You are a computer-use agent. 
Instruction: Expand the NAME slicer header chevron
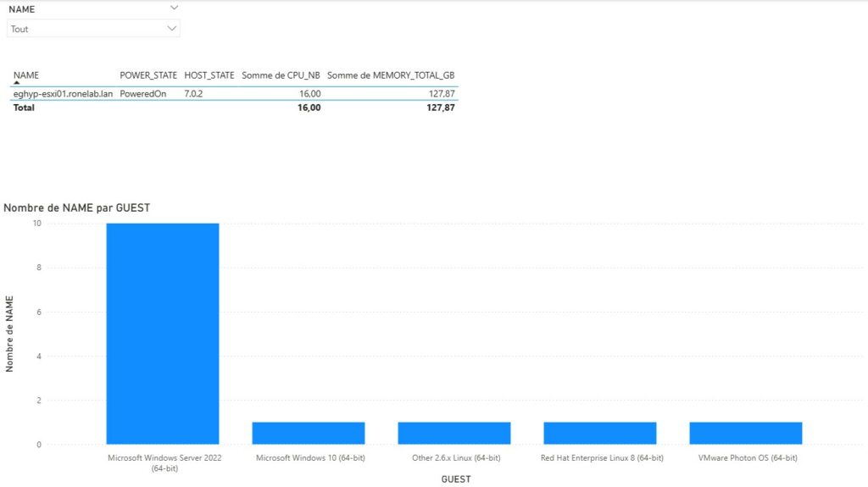click(174, 8)
